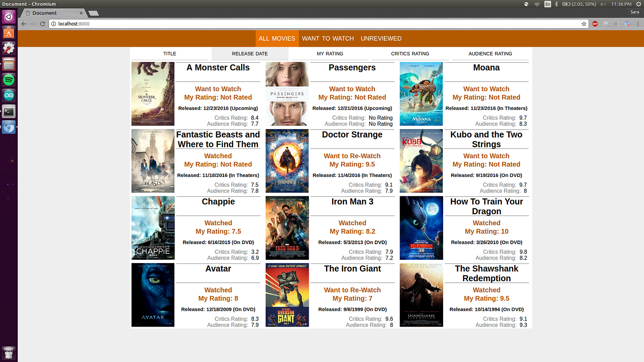Image resolution: width=644 pixels, height=362 pixels.
Task: Sort movies by AUDIENCE RATING
Action: 490,54
